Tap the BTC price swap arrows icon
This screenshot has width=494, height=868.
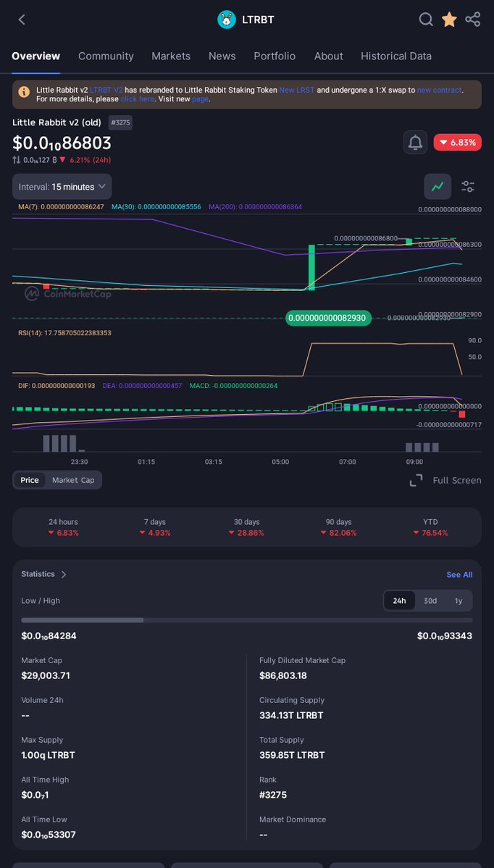[x=17, y=160]
